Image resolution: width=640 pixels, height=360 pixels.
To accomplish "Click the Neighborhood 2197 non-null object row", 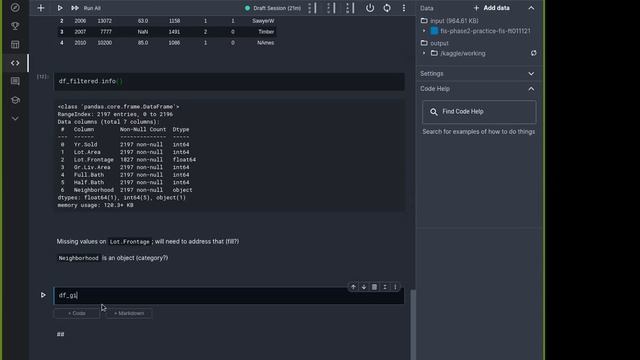I will pyautogui.click(x=126, y=190).
